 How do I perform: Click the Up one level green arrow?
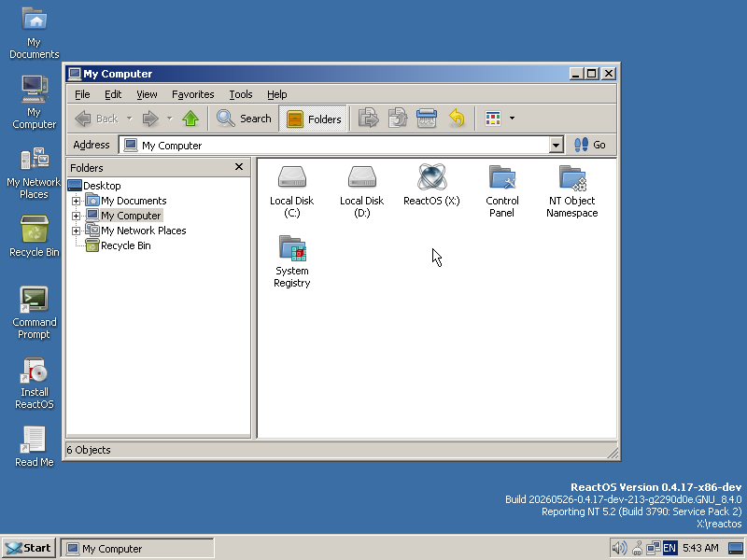click(190, 119)
